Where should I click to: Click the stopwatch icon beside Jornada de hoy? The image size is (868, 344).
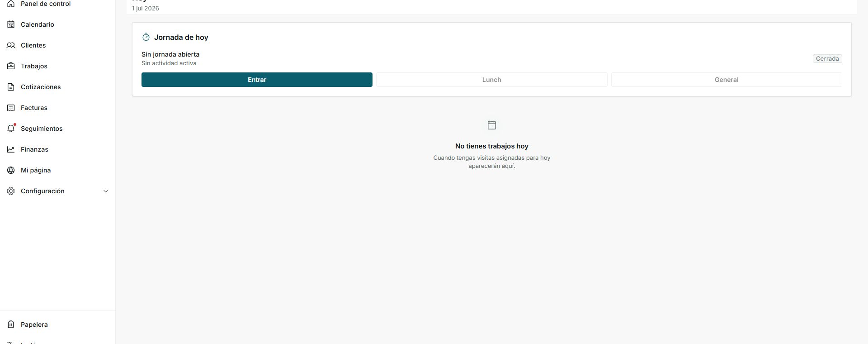coord(146,37)
